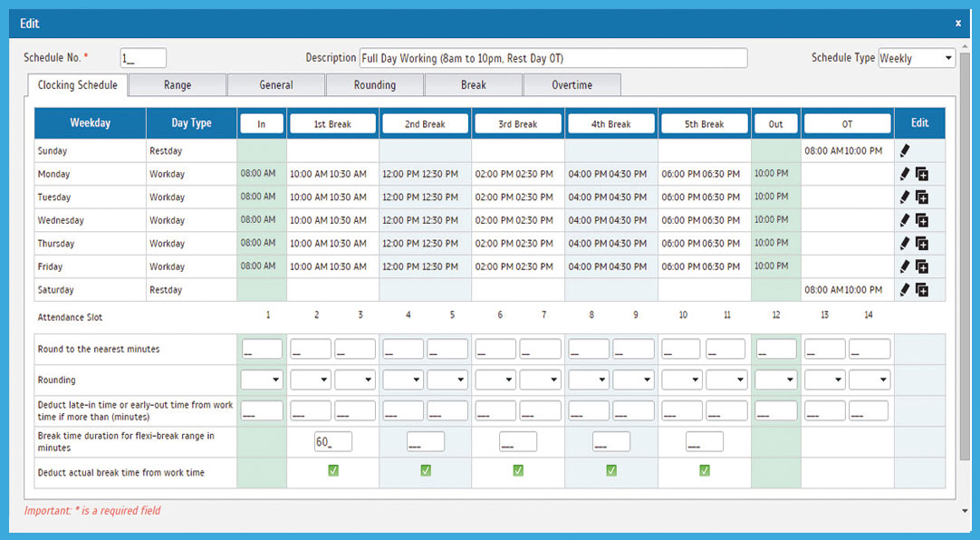
Task: Disable deduct break time for 5th Break
Action: pyautogui.click(x=705, y=471)
